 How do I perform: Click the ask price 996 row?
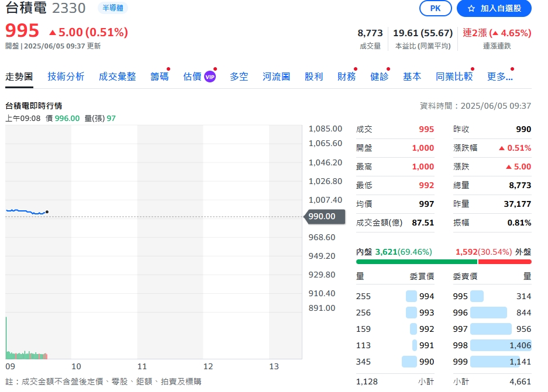492,313
